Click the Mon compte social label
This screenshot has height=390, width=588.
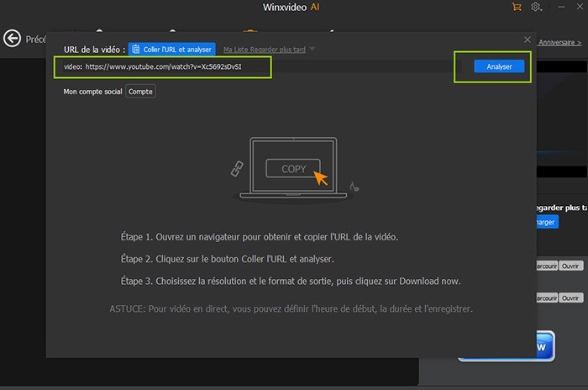click(92, 92)
